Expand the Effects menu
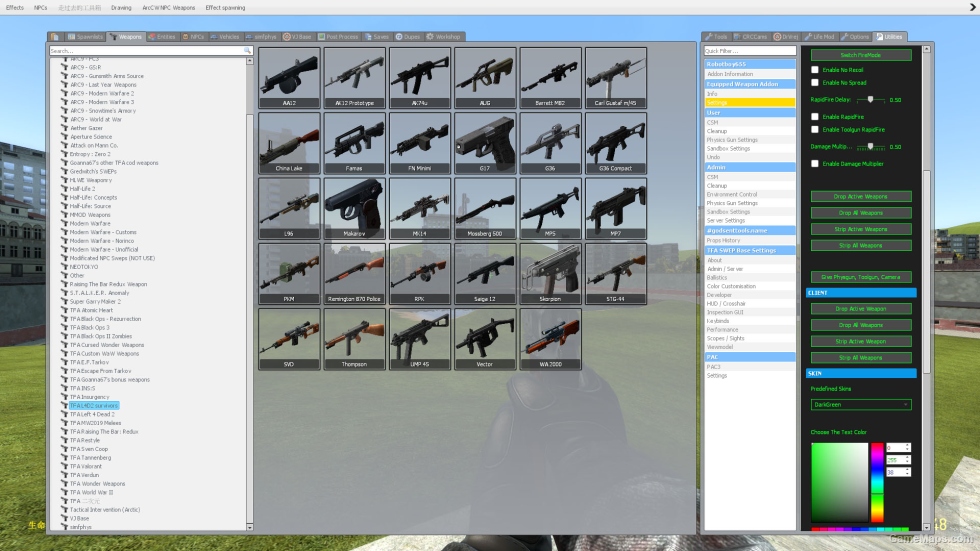The width and height of the screenshot is (980, 551). click(14, 7)
